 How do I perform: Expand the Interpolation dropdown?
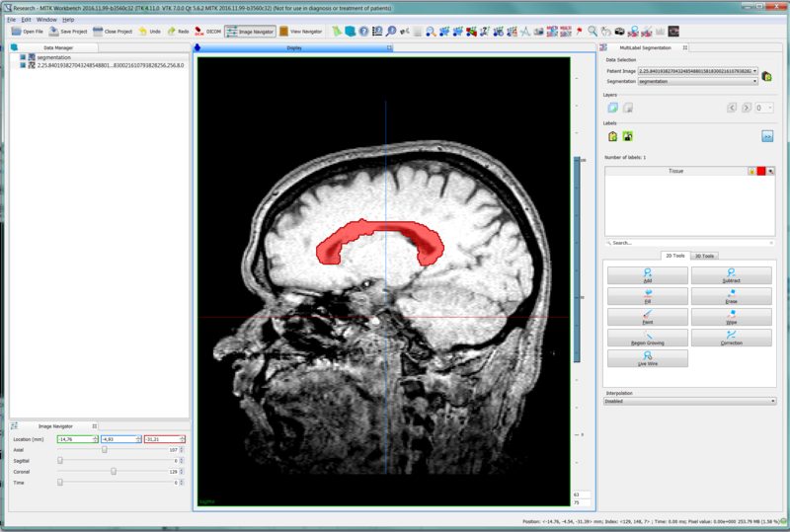pos(689,401)
